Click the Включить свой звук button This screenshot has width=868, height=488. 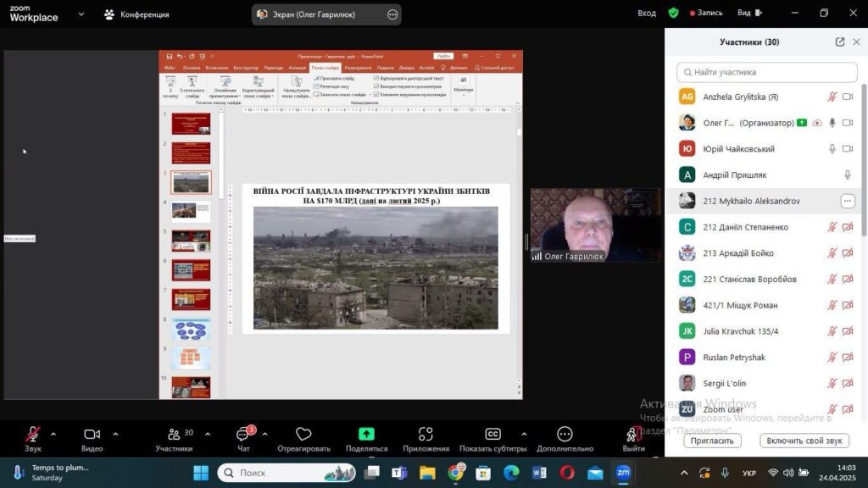pos(804,441)
